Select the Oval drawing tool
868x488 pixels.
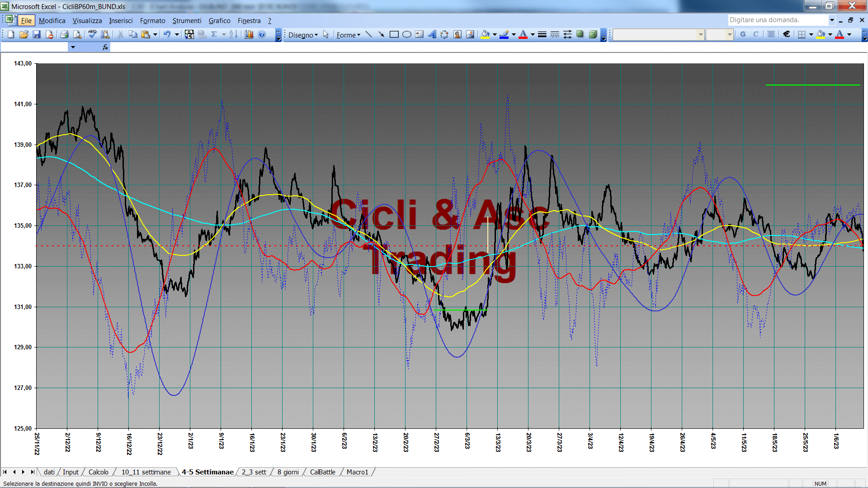406,34
